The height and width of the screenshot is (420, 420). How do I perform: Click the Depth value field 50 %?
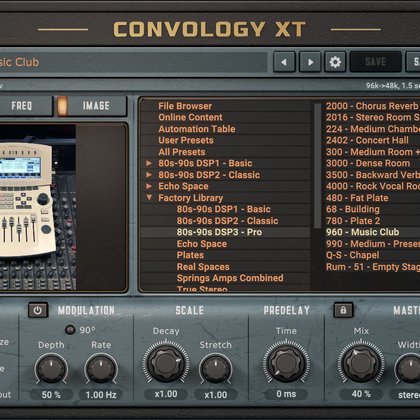[x=51, y=395]
